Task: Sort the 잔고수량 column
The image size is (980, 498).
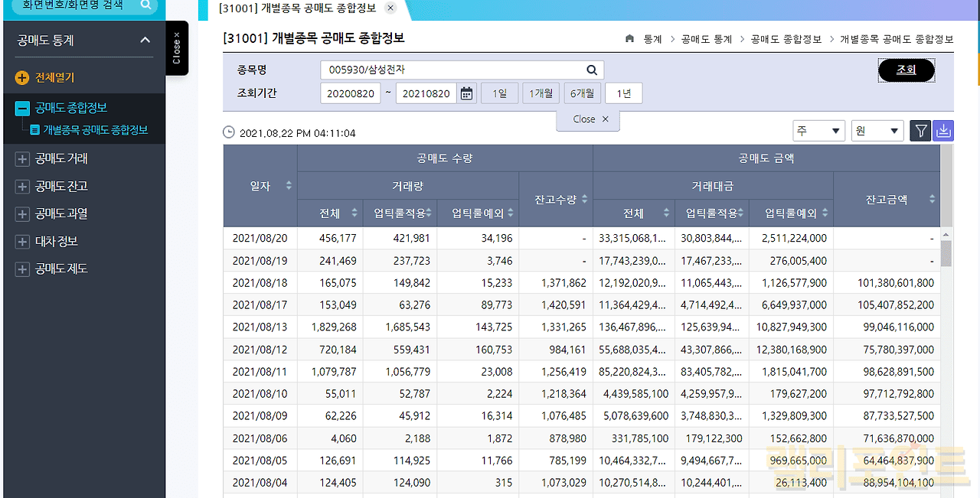Action: 584,199
